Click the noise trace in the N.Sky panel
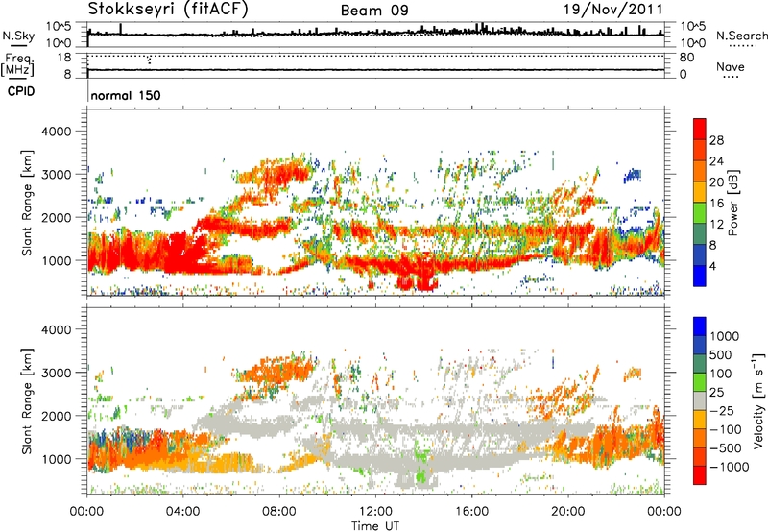The image size is (768, 532). pos(375,34)
